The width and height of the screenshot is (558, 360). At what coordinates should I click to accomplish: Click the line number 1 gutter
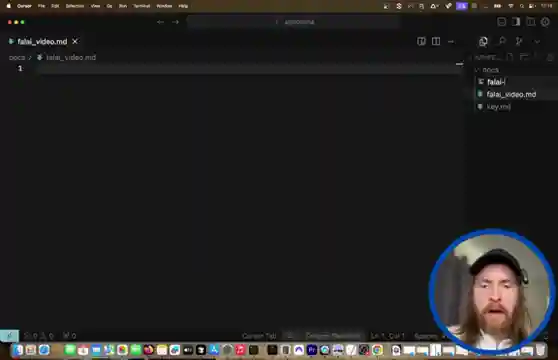coord(20,68)
